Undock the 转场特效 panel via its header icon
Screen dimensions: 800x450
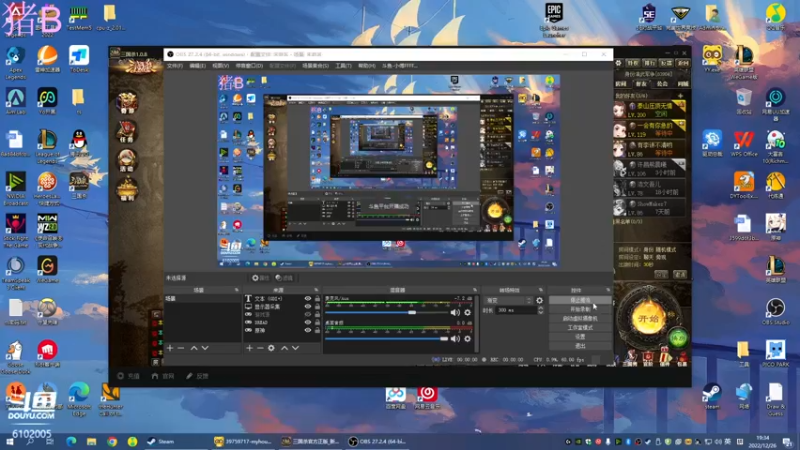(541, 290)
